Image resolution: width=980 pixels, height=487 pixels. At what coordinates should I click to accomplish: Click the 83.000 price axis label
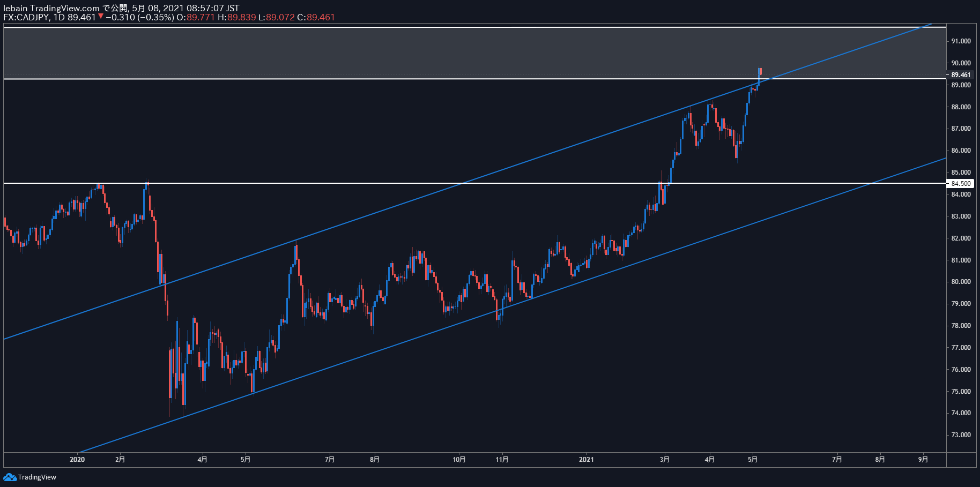pyautogui.click(x=961, y=216)
